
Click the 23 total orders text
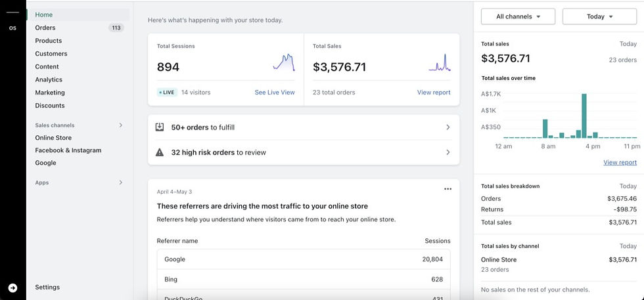tap(334, 93)
